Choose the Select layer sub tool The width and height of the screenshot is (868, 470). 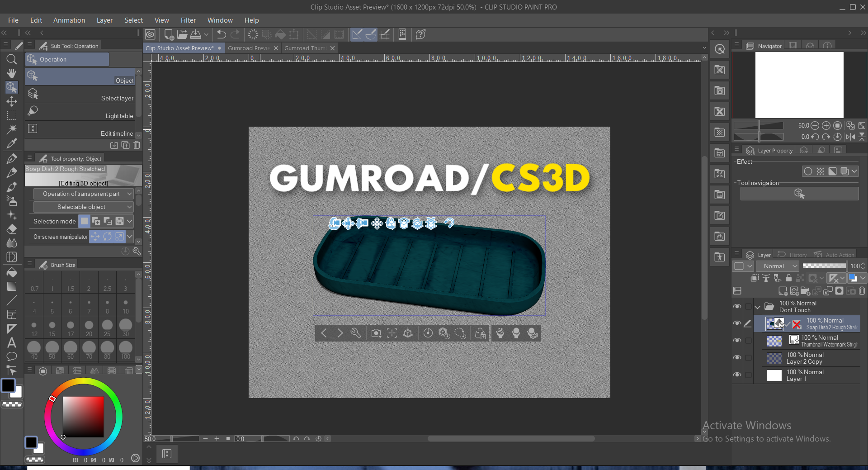click(80, 94)
